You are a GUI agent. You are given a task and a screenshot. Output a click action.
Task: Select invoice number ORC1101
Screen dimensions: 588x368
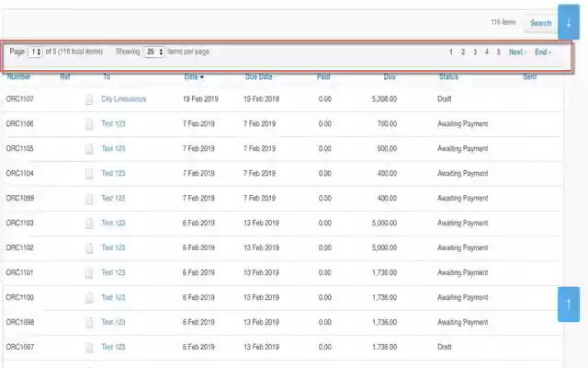pyautogui.click(x=19, y=272)
